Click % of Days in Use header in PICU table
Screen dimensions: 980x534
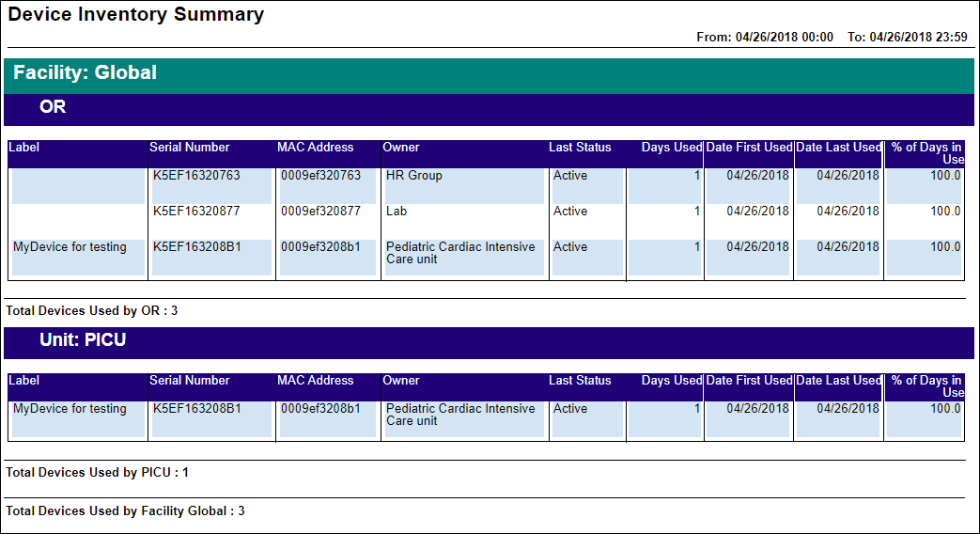coord(927,386)
